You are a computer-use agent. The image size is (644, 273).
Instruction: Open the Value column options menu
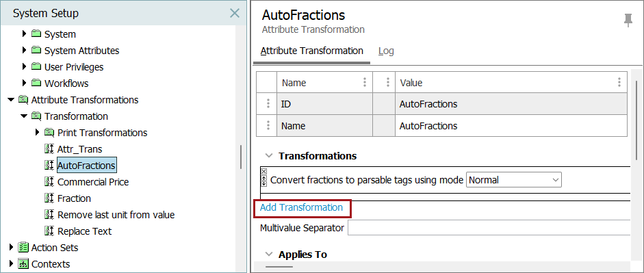(619, 83)
